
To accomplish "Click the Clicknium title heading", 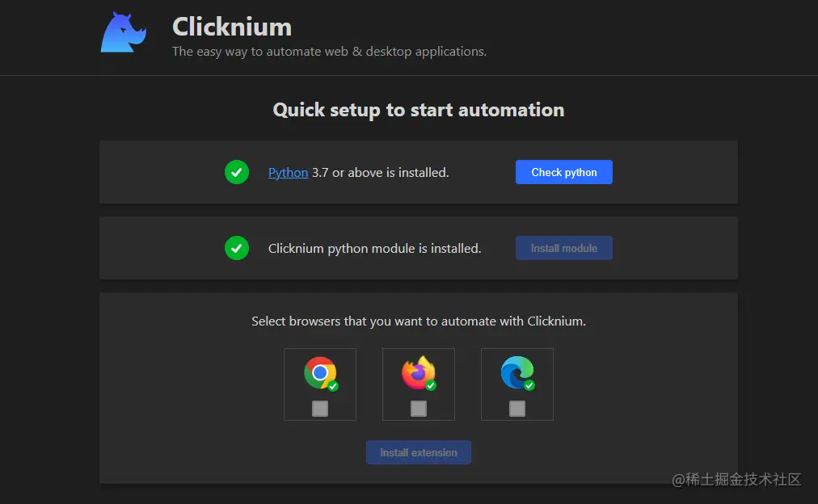I will tap(232, 27).
